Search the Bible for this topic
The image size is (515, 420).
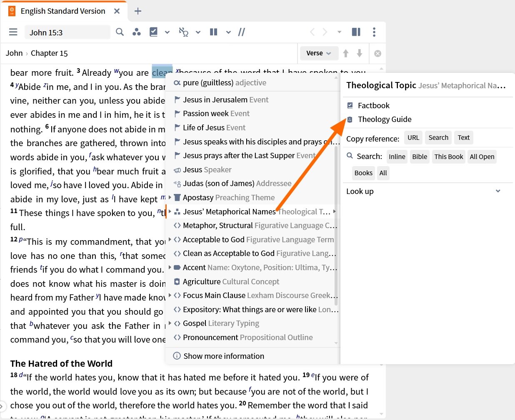click(x=420, y=157)
